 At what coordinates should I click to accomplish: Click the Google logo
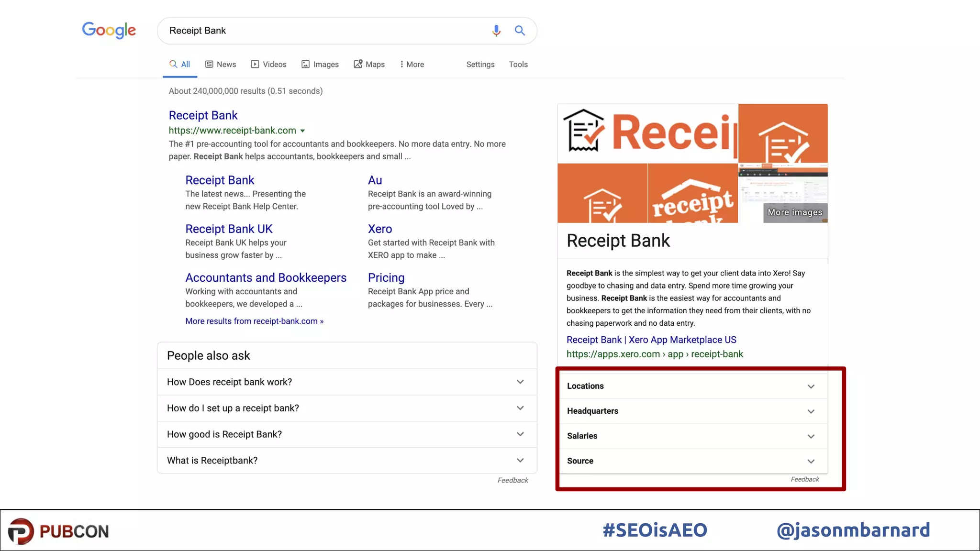[x=109, y=30]
